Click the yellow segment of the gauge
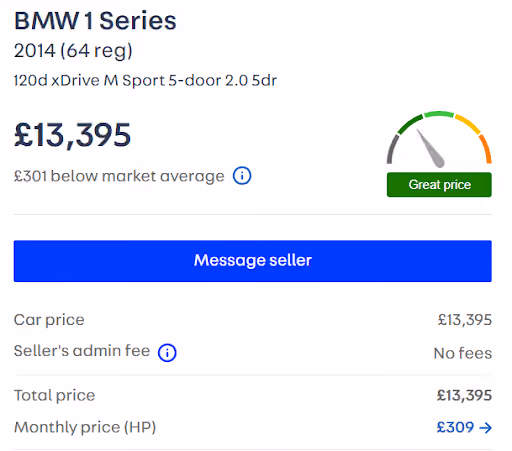512x451 pixels. (468, 123)
